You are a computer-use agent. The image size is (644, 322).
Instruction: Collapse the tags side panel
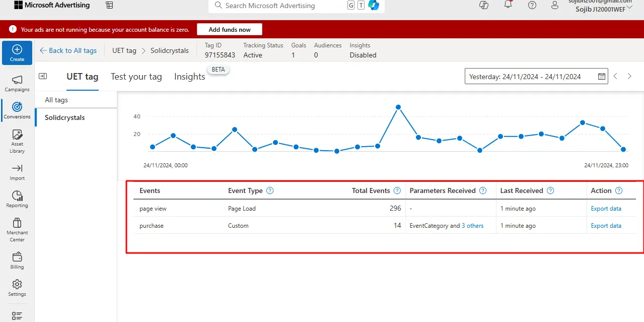[x=43, y=76]
